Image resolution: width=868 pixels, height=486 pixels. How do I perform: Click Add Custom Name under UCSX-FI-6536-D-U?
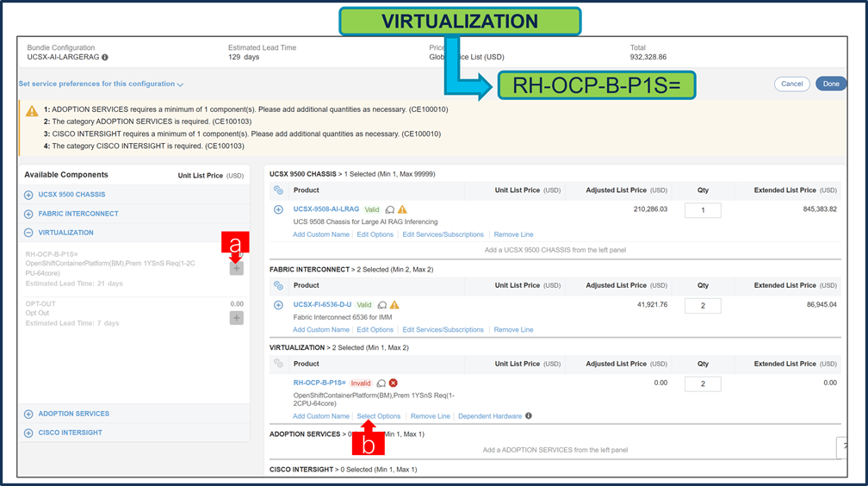tap(321, 330)
